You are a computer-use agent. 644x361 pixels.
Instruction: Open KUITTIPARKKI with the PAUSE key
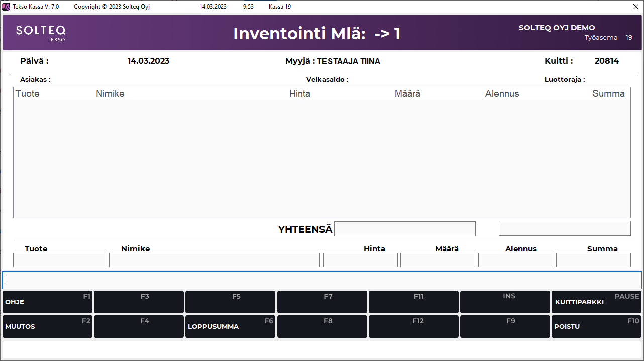tap(596, 302)
